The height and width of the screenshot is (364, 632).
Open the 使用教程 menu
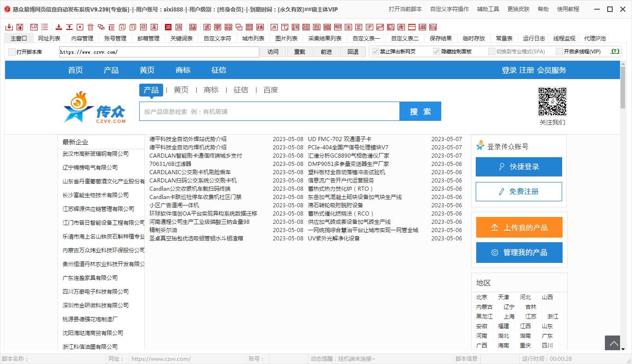[x=568, y=9]
